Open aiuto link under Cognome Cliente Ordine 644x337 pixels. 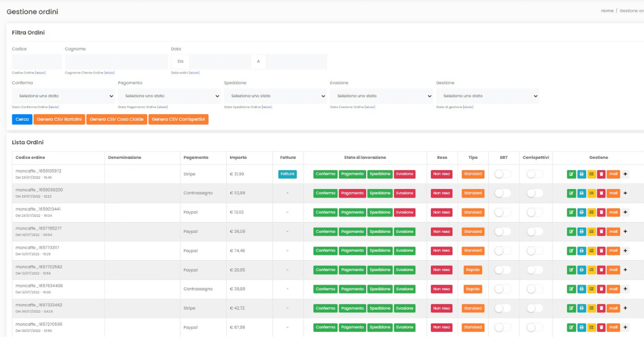[109, 73]
